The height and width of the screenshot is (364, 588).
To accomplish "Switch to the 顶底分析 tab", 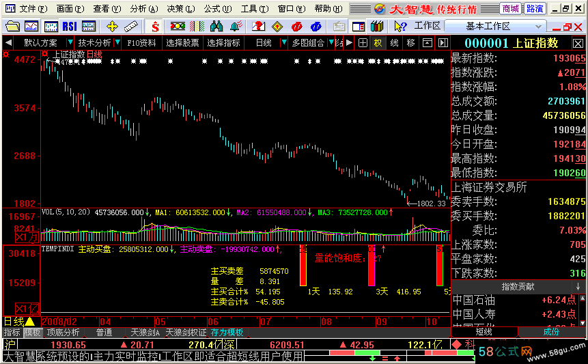I will pyautogui.click(x=63, y=333).
